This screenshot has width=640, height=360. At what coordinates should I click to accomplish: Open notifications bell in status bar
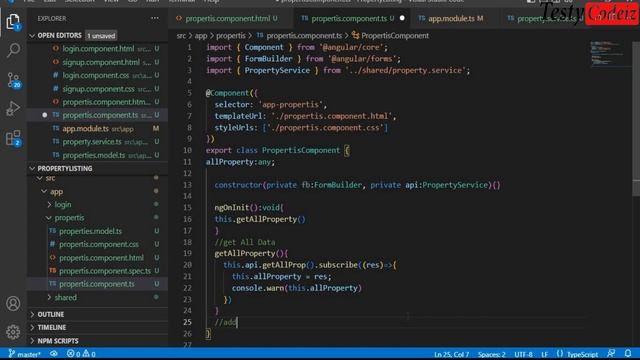click(628, 353)
